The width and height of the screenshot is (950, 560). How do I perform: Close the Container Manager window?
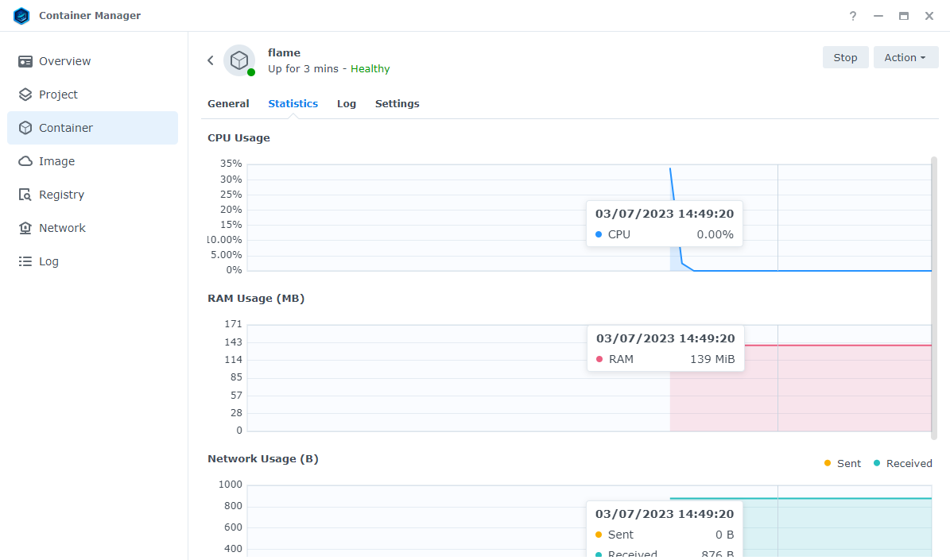pos(929,16)
